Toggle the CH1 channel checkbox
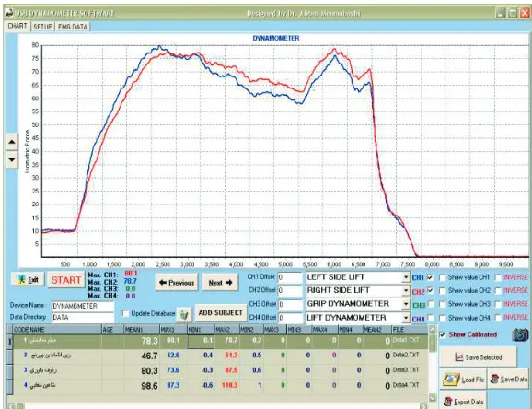532x409 pixels. pos(430,277)
